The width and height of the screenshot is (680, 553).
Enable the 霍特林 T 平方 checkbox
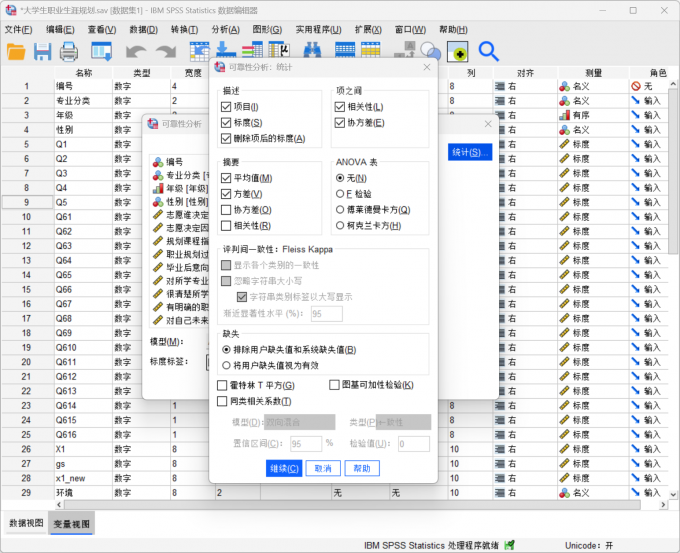pyautogui.click(x=222, y=385)
